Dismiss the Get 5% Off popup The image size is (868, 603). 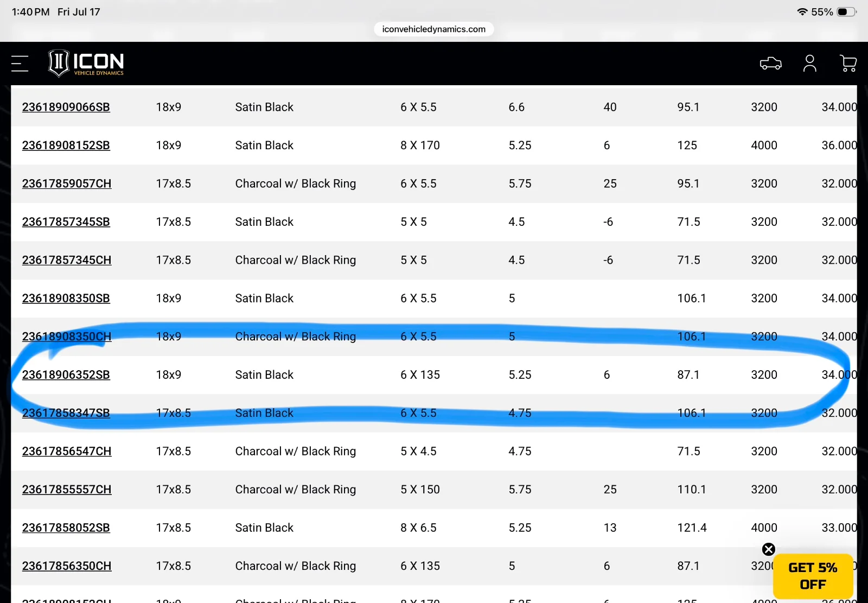(x=768, y=549)
